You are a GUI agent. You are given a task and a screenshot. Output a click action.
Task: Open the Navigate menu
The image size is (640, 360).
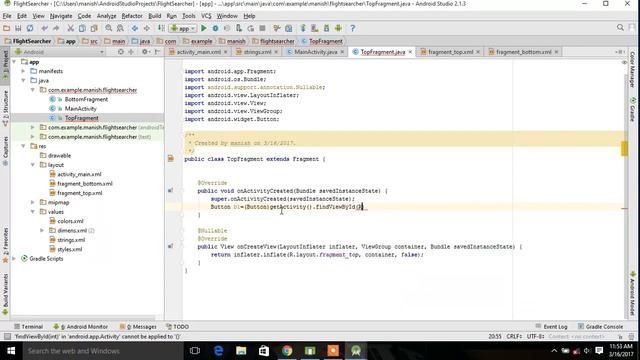coord(61,16)
